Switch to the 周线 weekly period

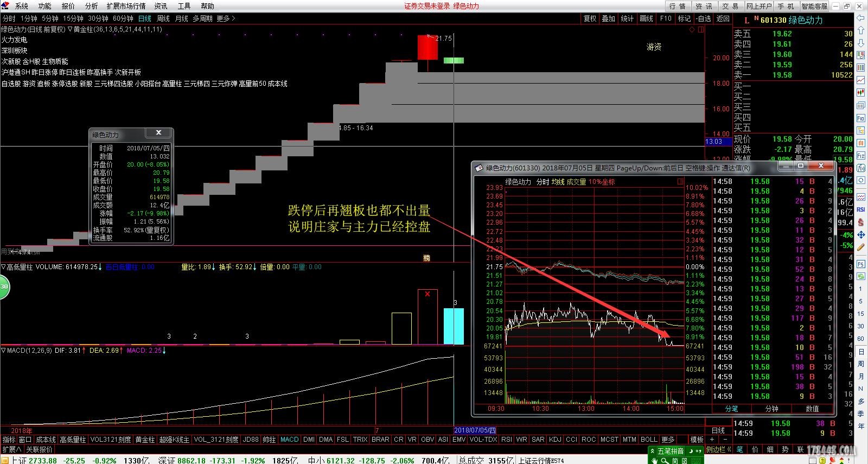[x=163, y=18]
